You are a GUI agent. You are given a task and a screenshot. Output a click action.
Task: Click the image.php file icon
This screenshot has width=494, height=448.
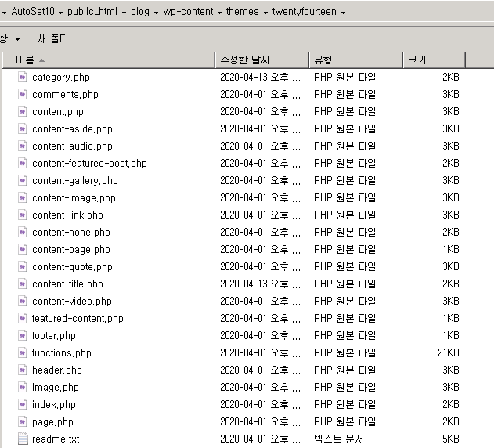pyautogui.click(x=23, y=388)
